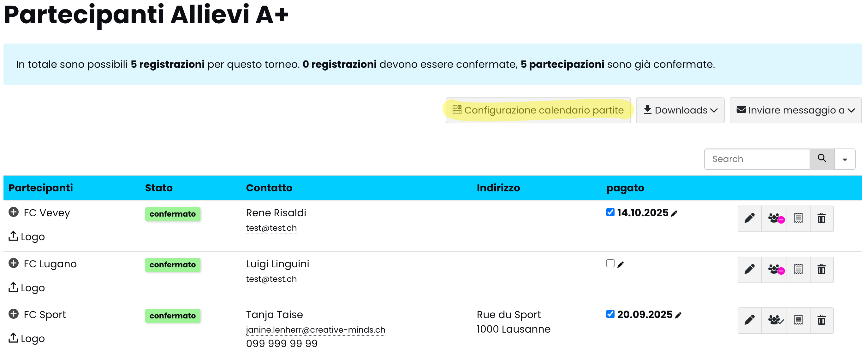Open the Inviare messaggio a dropdown
Screen dimensions: 868x355
795,110
